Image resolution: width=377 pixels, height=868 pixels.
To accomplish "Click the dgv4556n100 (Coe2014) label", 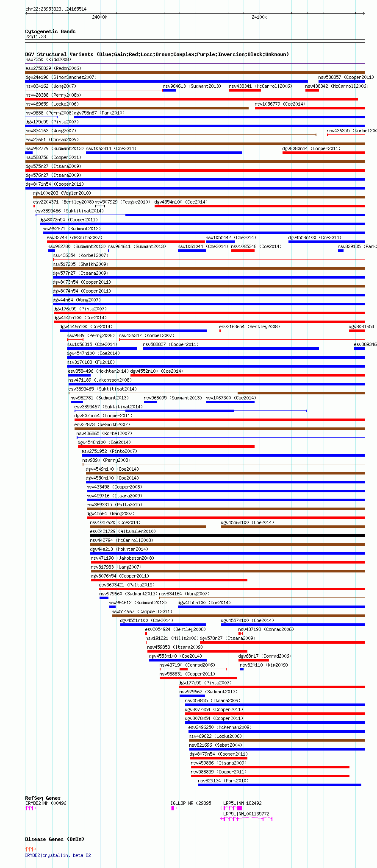I will [247, 522].
